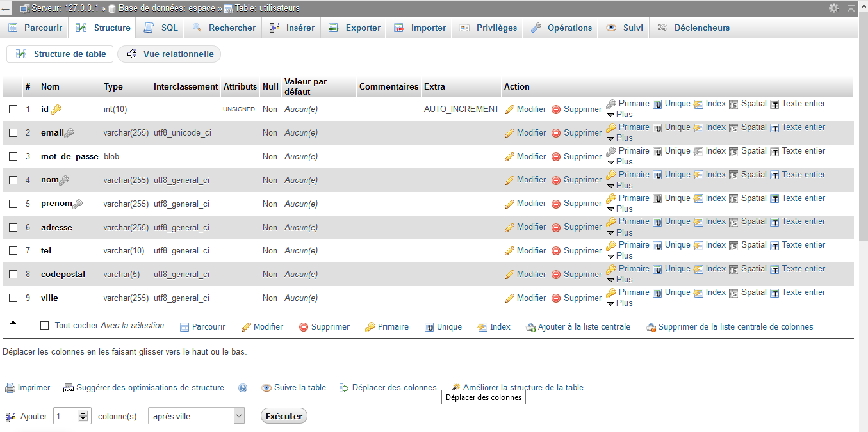Click the bulk Index link below the table
Image resolution: width=868 pixels, height=432 pixels.
click(x=494, y=327)
